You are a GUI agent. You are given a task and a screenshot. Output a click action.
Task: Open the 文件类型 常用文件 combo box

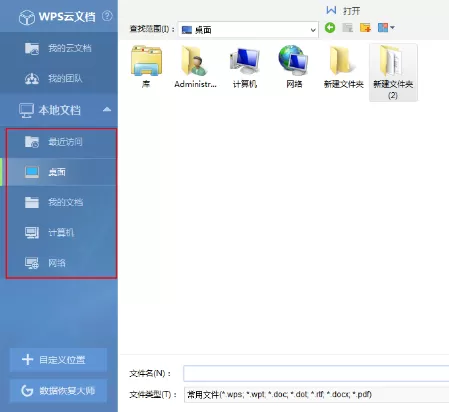(316, 395)
